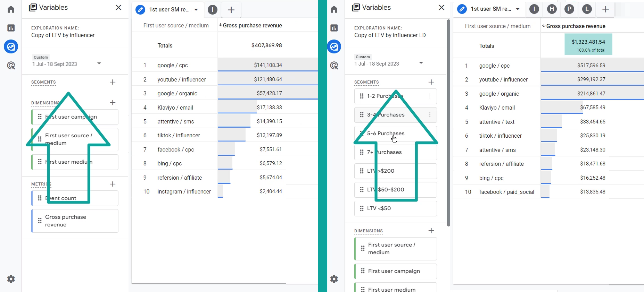
Task: Expand left tab dropdown arrow
Action: coord(196,10)
